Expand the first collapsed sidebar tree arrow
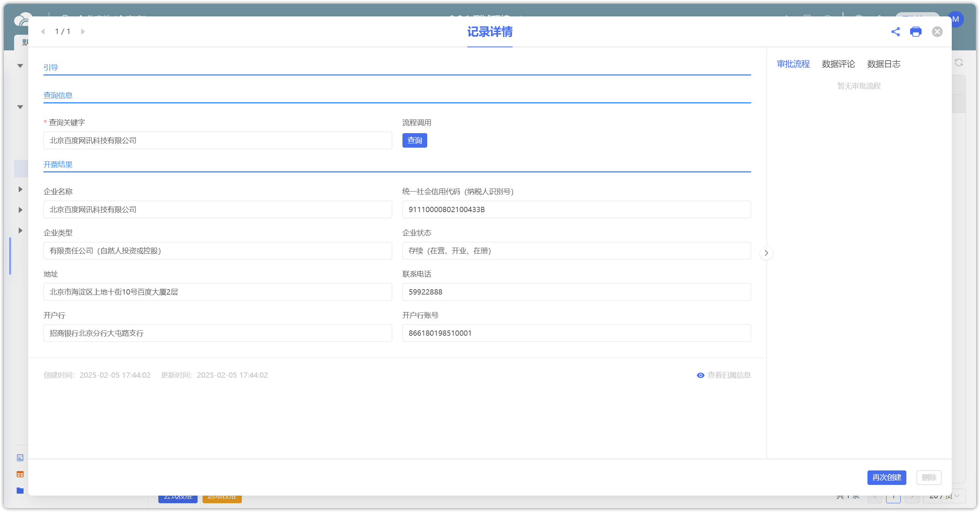 pos(20,189)
